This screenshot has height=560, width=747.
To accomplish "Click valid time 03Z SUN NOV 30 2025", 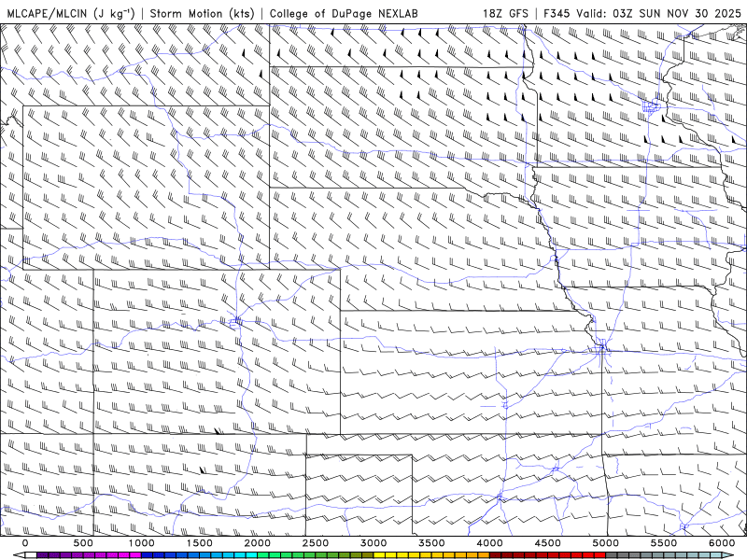I will [677, 13].
